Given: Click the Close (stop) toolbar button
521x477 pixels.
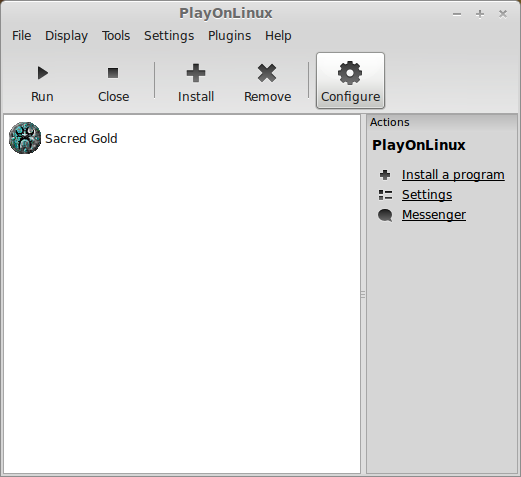Looking at the screenshot, I should (x=113, y=81).
